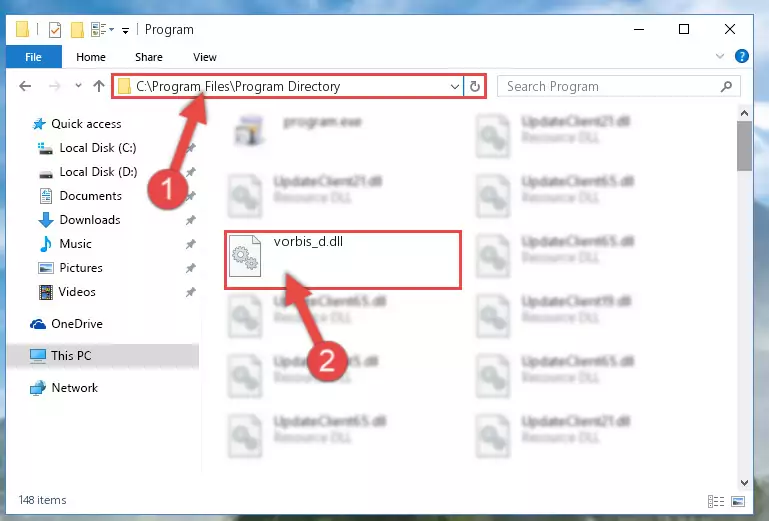Screen dimensions: 769x521
Task: Click the Search Program box
Action: (x=618, y=86)
